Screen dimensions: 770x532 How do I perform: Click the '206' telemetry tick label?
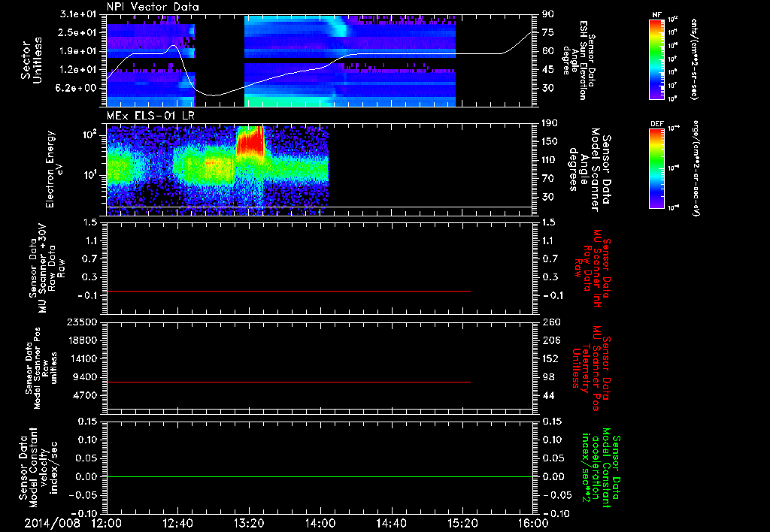click(550, 340)
